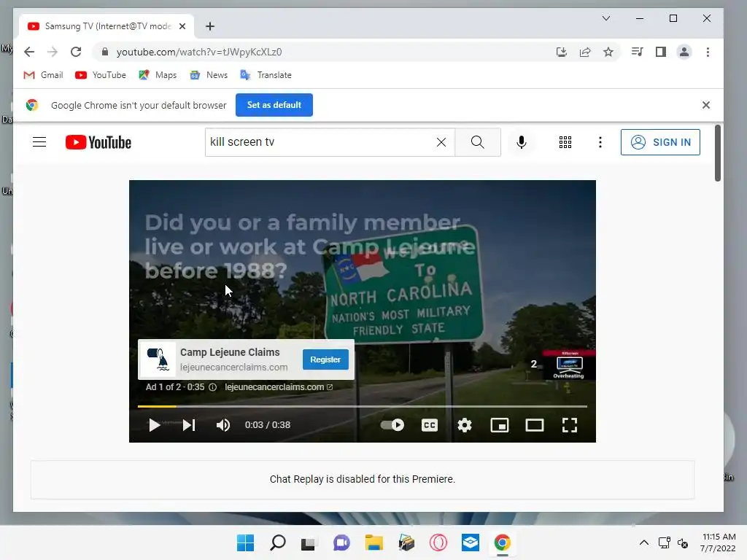Screen dimensions: 747x560
Task: Open the Camp Lejeune Claims ad title
Action: 230,352
